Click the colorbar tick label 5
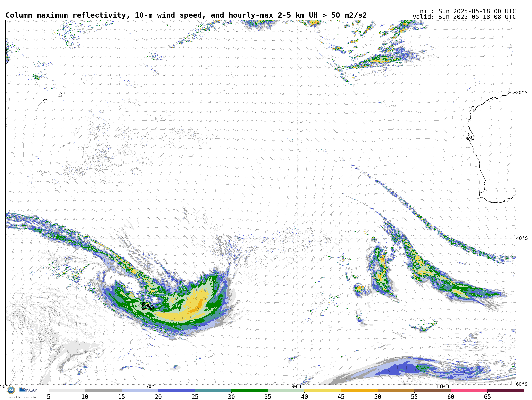The width and height of the screenshot is (532, 400). coord(49,397)
